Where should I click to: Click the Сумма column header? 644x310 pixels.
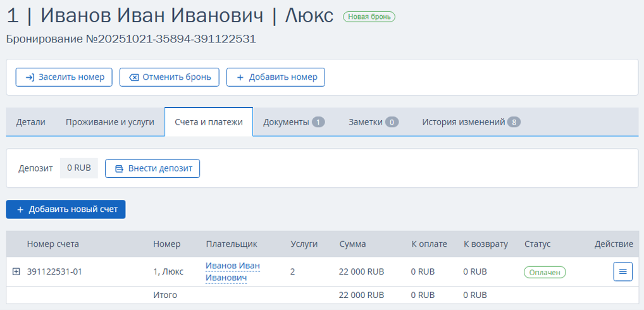click(x=352, y=244)
